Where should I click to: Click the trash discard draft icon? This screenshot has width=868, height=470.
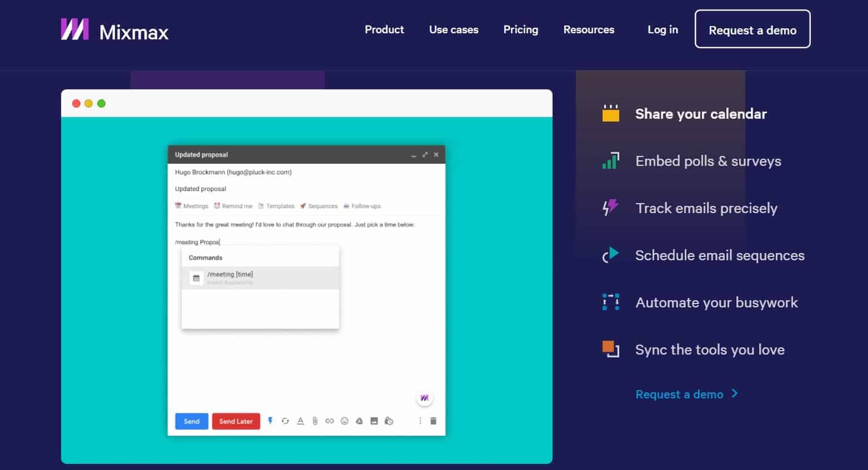pos(433,421)
